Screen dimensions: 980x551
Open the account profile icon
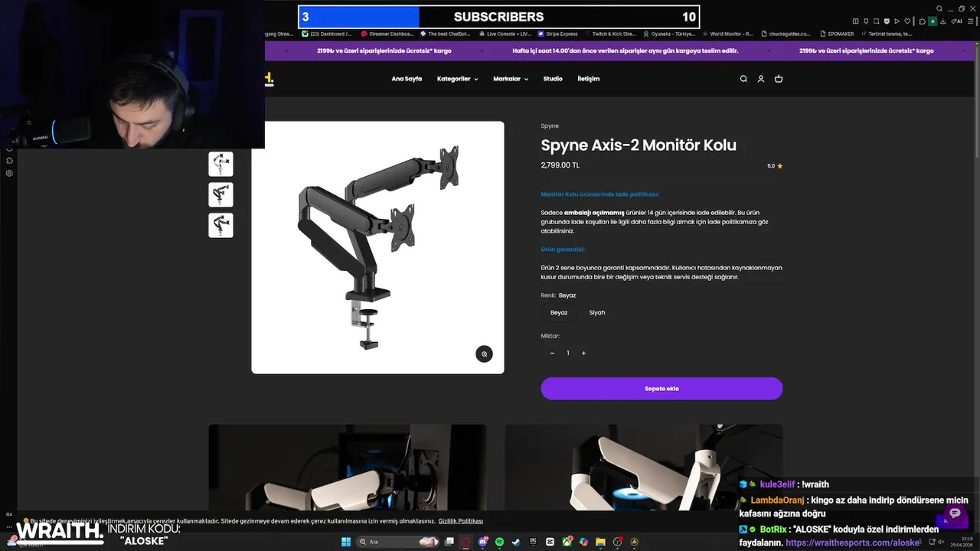tap(761, 79)
